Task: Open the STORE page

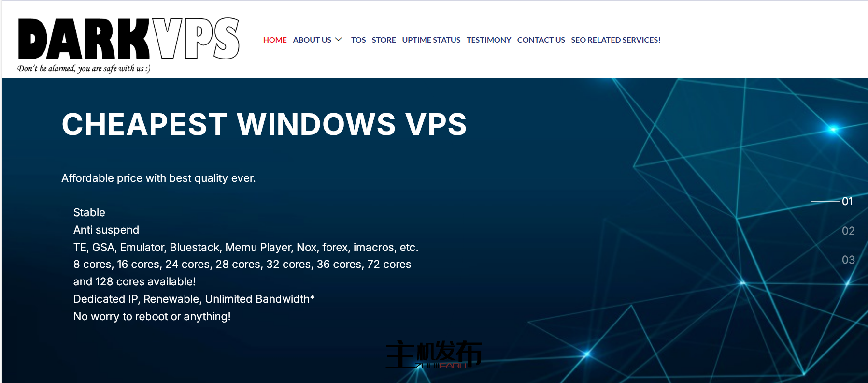Action: (x=384, y=40)
